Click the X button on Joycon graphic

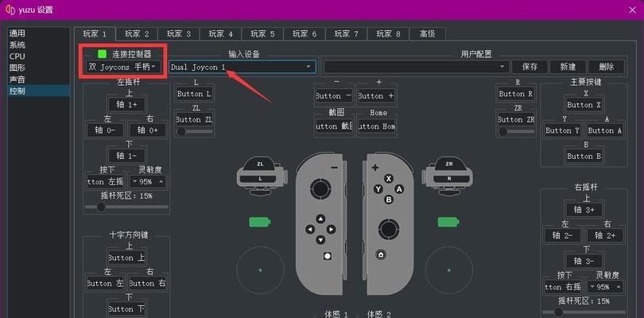coord(389,178)
